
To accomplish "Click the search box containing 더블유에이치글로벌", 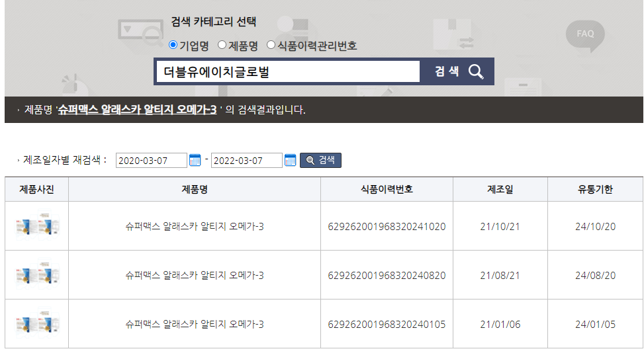I will (288, 71).
